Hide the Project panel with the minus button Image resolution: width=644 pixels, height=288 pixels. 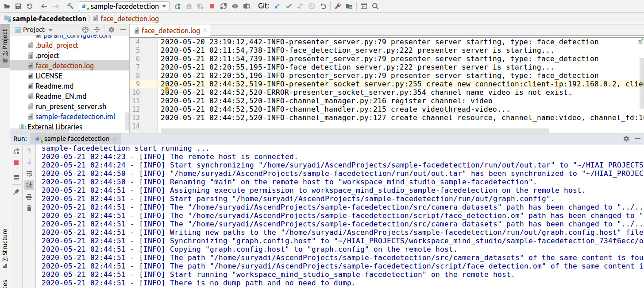123,29
